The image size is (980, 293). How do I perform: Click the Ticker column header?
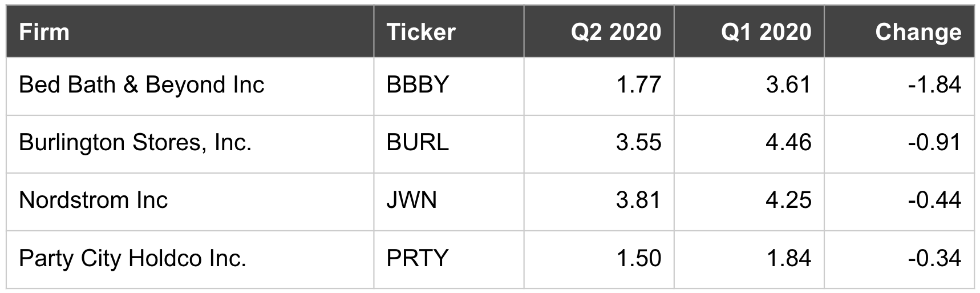[421, 32]
